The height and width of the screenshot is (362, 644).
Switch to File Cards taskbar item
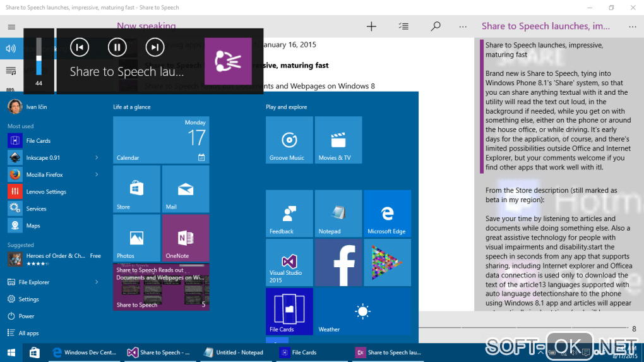311,353
